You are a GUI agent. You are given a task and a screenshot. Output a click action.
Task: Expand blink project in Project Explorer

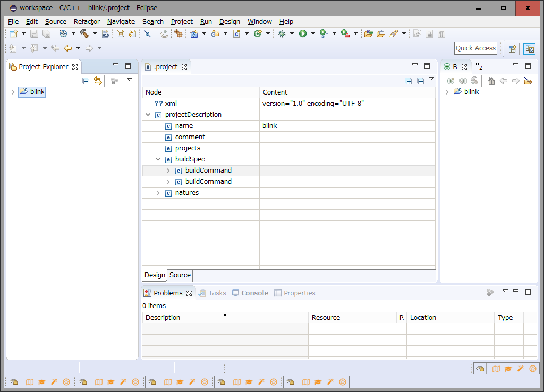(x=13, y=92)
